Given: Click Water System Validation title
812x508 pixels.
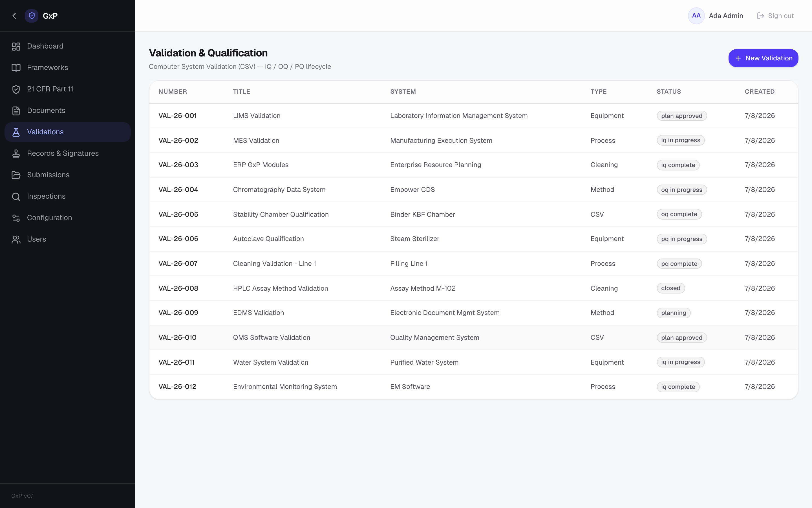Looking at the screenshot, I should point(270,362).
